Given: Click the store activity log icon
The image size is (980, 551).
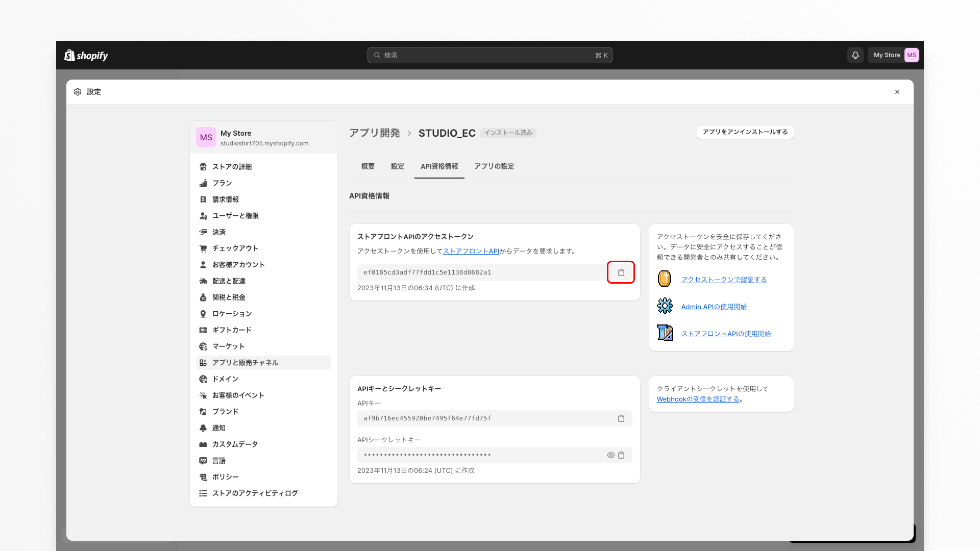Looking at the screenshot, I should click(x=203, y=493).
